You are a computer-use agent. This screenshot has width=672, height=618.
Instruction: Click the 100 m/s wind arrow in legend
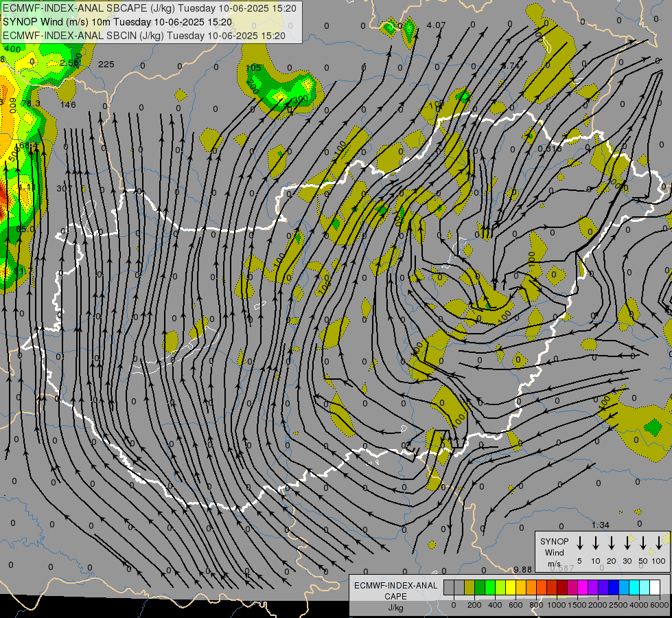pyautogui.click(x=659, y=543)
